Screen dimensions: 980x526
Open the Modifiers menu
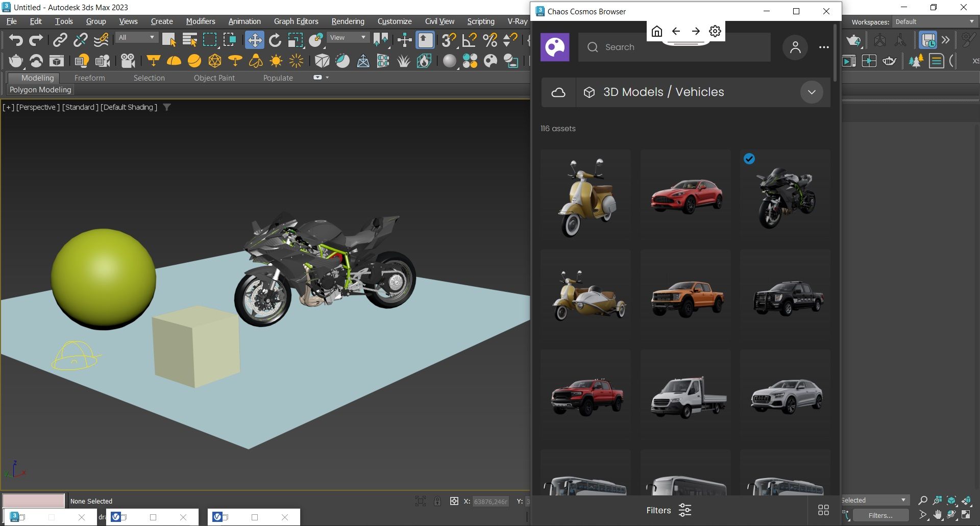pyautogui.click(x=201, y=21)
